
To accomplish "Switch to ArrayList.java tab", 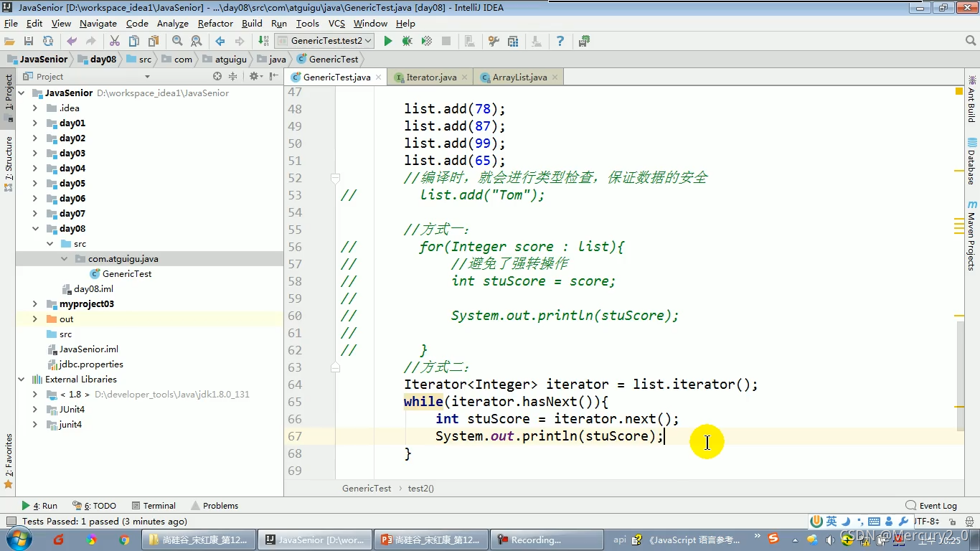I will point(519,77).
